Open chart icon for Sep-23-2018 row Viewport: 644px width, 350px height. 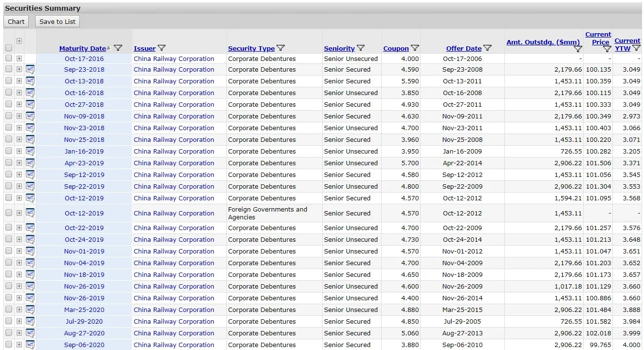click(30, 69)
